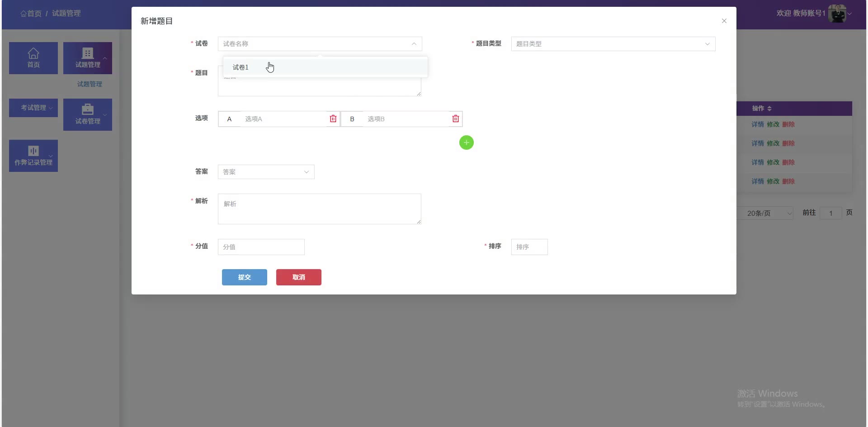Screen dimensions: 868x427
Task: Click 删除 in the fourth table row
Action: [788, 181]
